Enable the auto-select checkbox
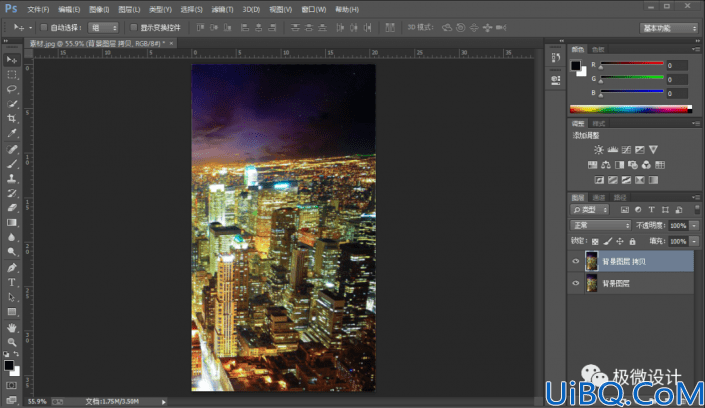 pyautogui.click(x=44, y=27)
